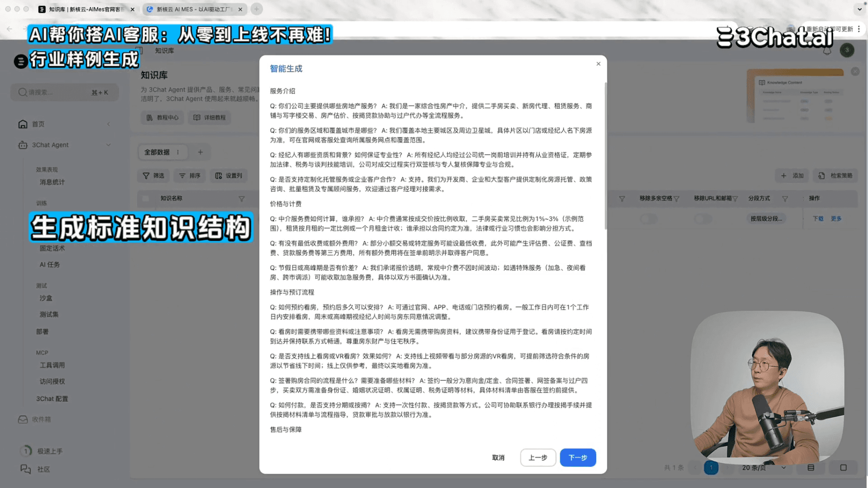868x488 pixels.
Task: Add a new view with the plus icon
Action: (200, 152)
